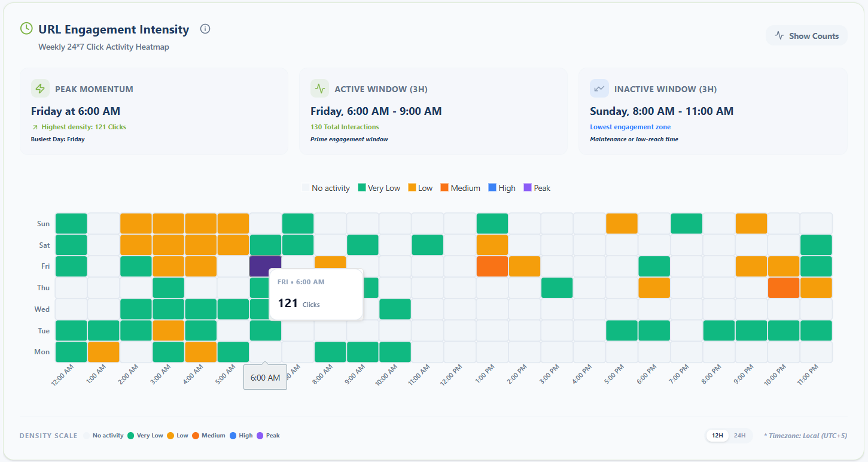Click the Sunday 12:00 AM green cell

pyautogui.click(x=71, y=223)
